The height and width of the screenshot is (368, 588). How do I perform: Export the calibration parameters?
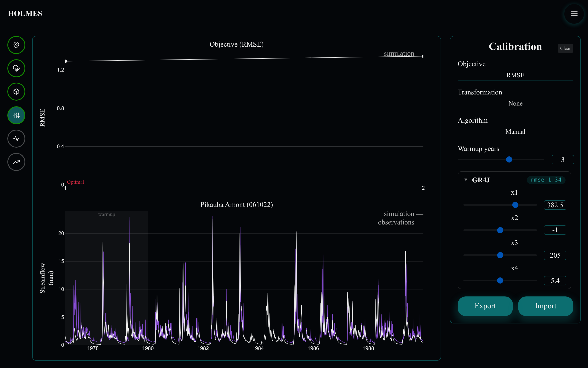pos(485,306)
